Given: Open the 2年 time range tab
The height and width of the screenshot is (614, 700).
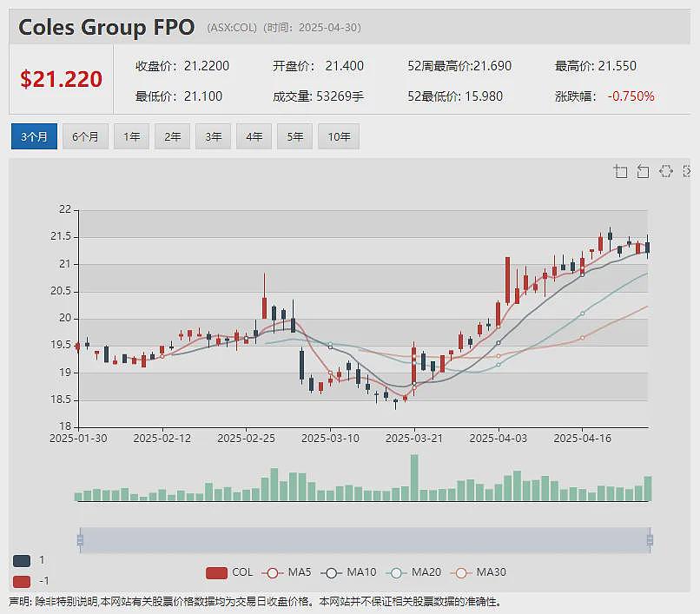Looking at the screenshot, I should click(x=172, y=136).
